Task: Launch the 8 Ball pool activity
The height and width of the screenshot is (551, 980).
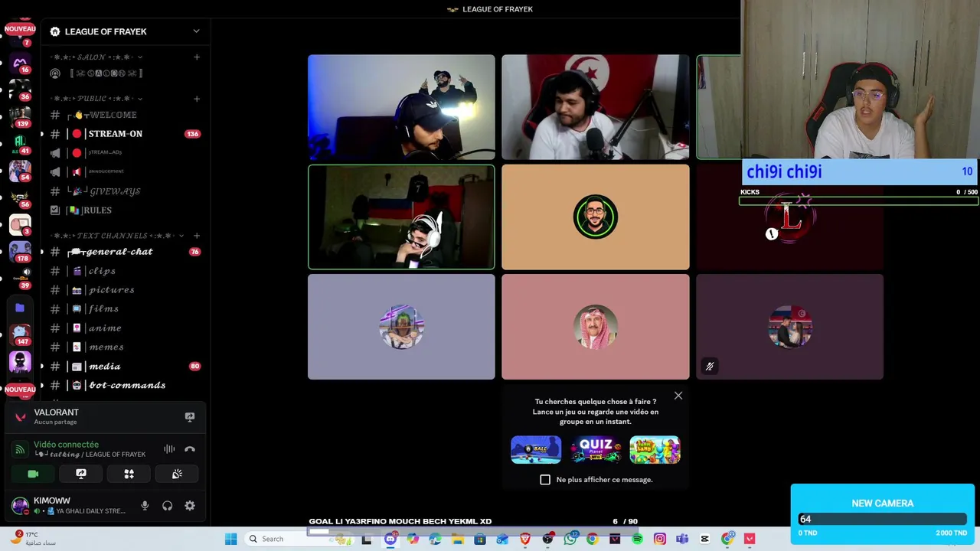Action: pyautogui.click(x=536, y=450)
